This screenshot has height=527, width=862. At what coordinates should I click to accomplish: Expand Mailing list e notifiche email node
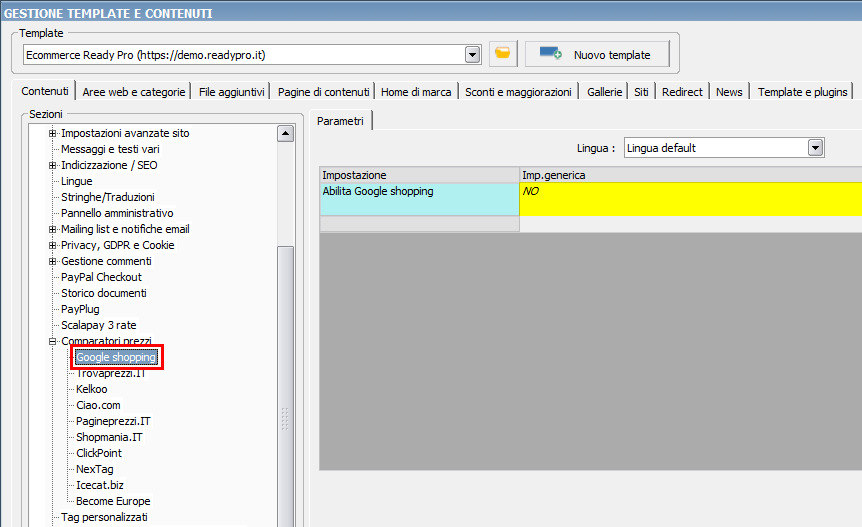click(52, 229)
